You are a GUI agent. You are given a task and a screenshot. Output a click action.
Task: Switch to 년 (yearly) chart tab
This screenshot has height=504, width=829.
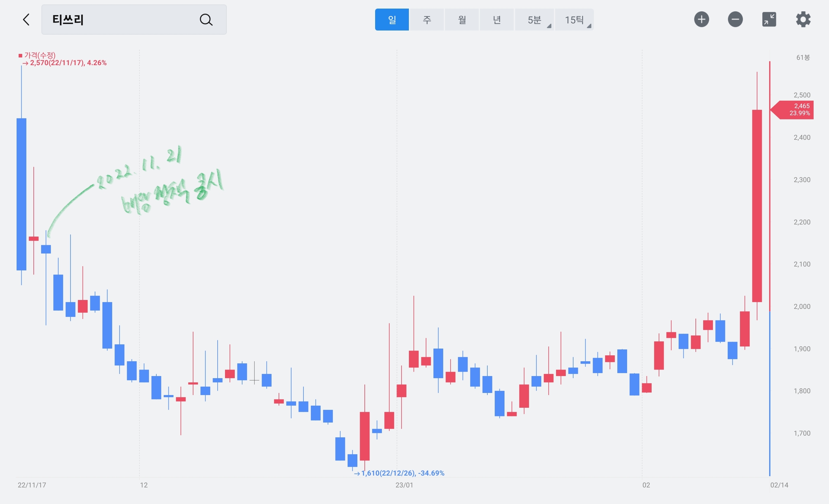[x=497, y=20]
